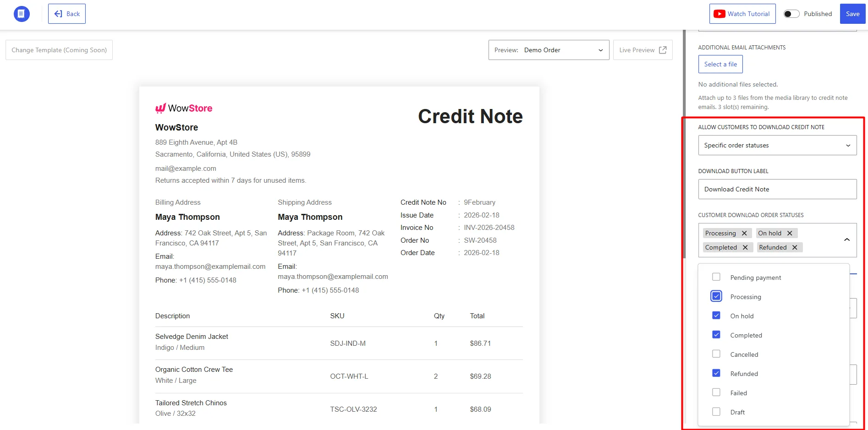Click the Tailored Stretch Chinos item
Image resolution: width=868 pixels, height=430 pixels.
pyautogui.click(x=191, y=403)
